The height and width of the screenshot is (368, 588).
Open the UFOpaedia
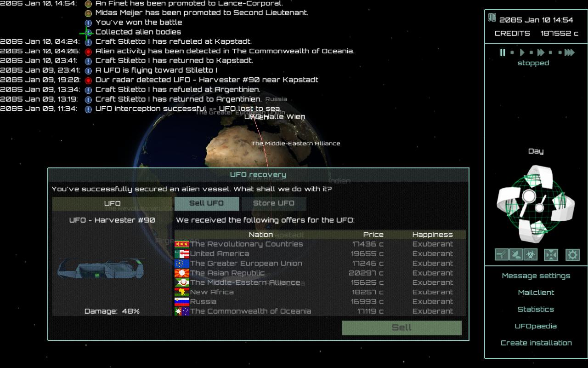point(536,326)
